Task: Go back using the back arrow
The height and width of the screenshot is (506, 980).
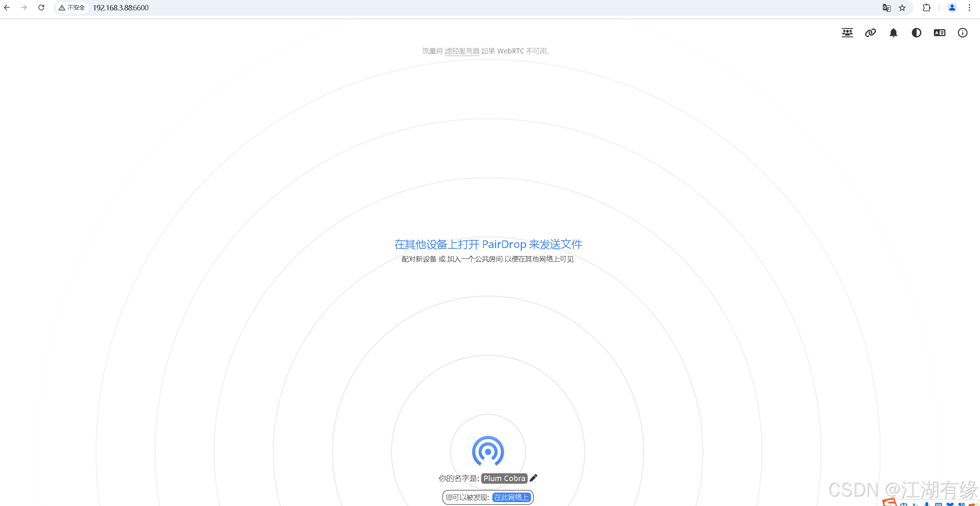Action: [7, 8]
